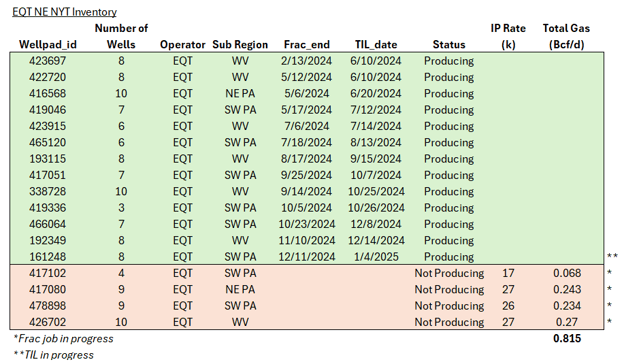624x362 pixels.
Task: Click wellpad ID cell 423697
Action: pos(48,61)
